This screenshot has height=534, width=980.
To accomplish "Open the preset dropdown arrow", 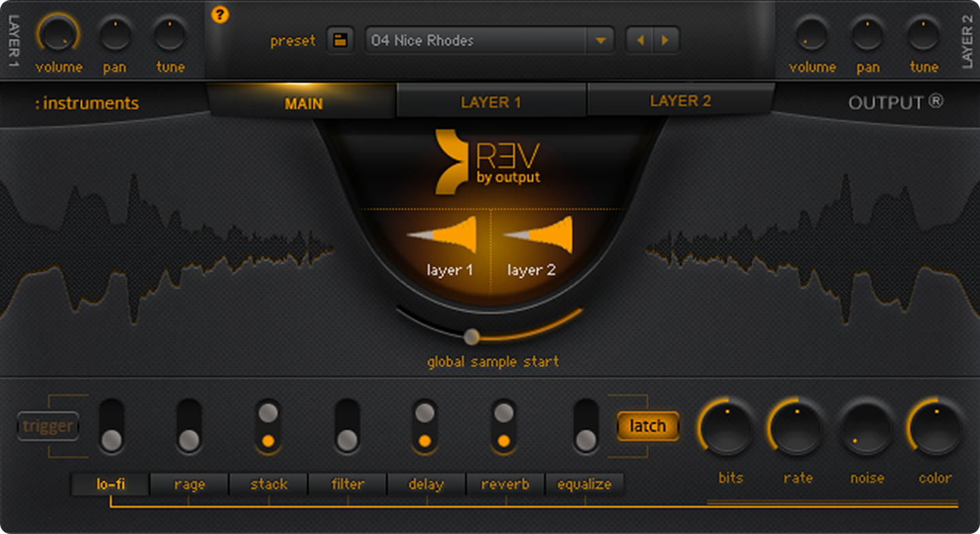I will coord(600,40).
